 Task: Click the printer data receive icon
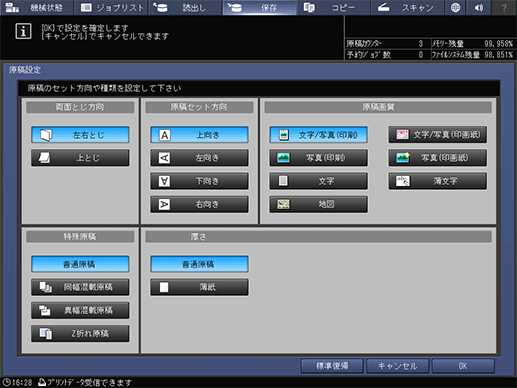[42, 383]
